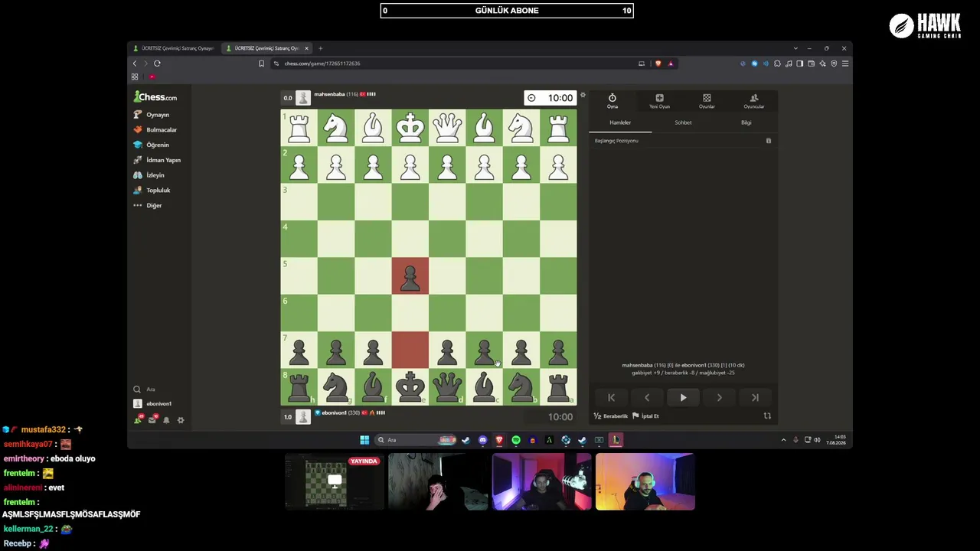The height and width of the screenshot is (551, 980).
Task: Play through the moves
Action: (x=683, y=398)
